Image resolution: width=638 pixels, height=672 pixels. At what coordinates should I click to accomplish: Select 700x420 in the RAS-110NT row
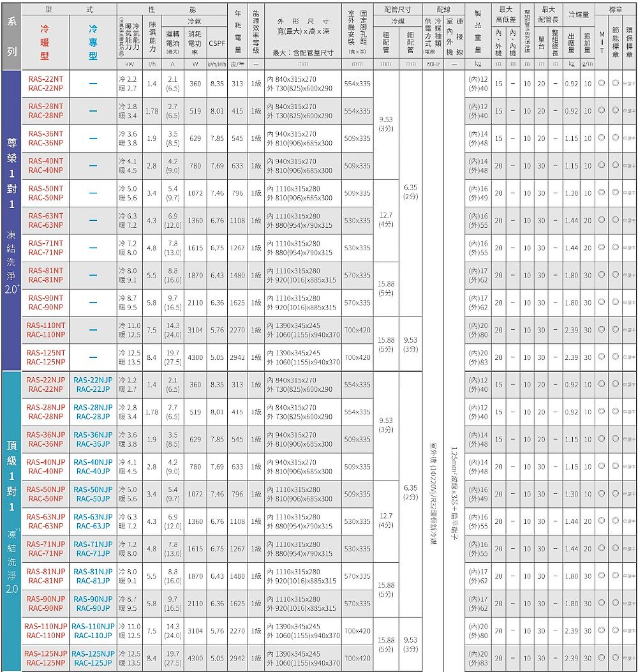[357, 330]
